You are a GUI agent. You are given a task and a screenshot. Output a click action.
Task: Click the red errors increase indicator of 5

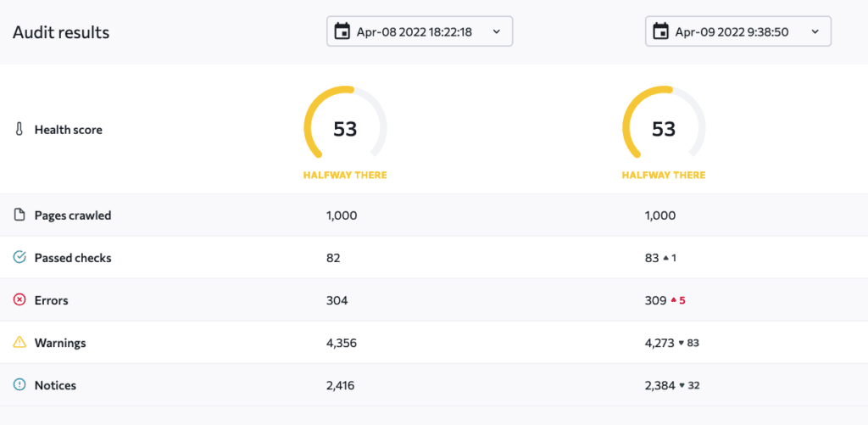[x=678, y=300]
